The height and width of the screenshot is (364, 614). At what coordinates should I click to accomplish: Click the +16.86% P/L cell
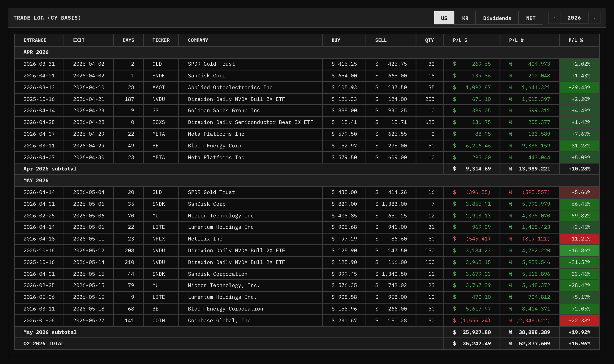[579, 251]
